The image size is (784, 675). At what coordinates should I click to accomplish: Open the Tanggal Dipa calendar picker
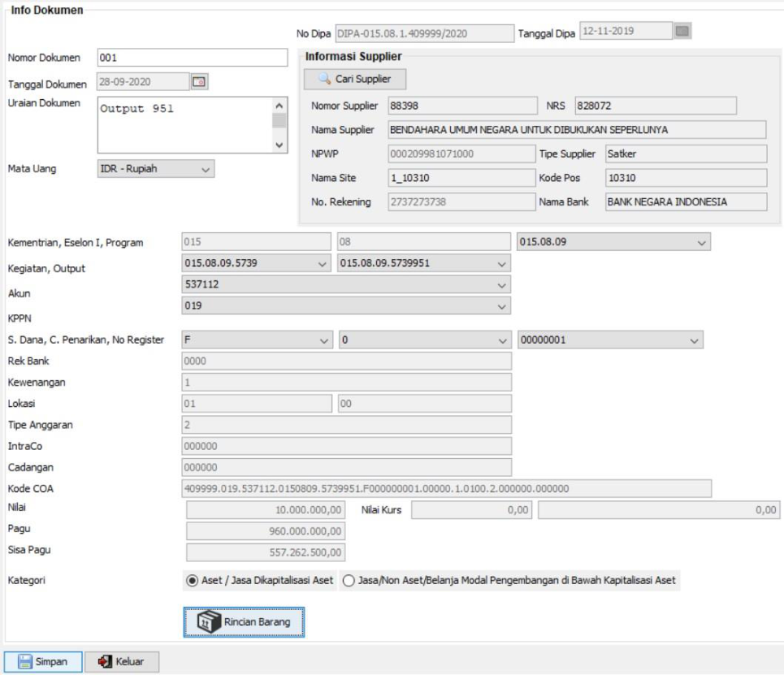coord(682,32)
